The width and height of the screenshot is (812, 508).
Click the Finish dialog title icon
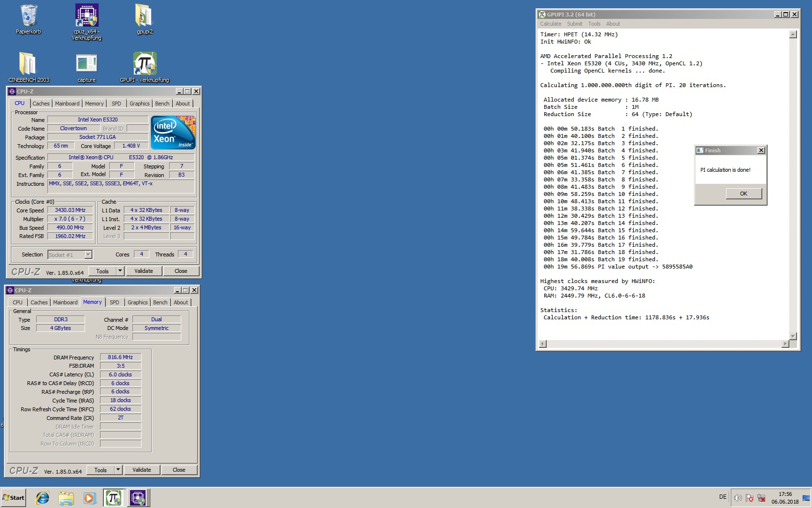(700, 150)
